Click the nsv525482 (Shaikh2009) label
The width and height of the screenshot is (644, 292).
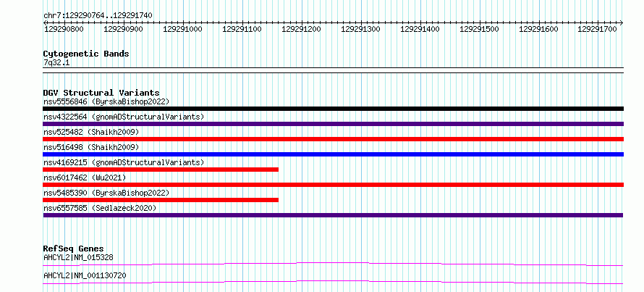click(x=91, y=132)
